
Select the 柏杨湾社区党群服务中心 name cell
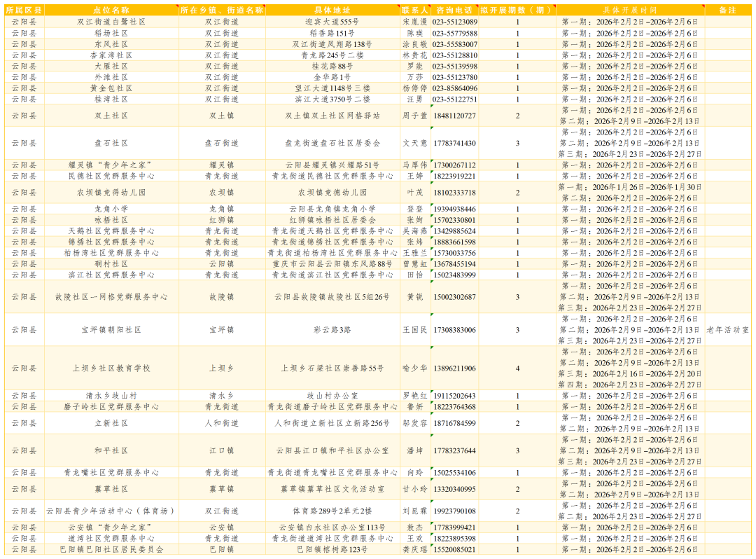111,253
